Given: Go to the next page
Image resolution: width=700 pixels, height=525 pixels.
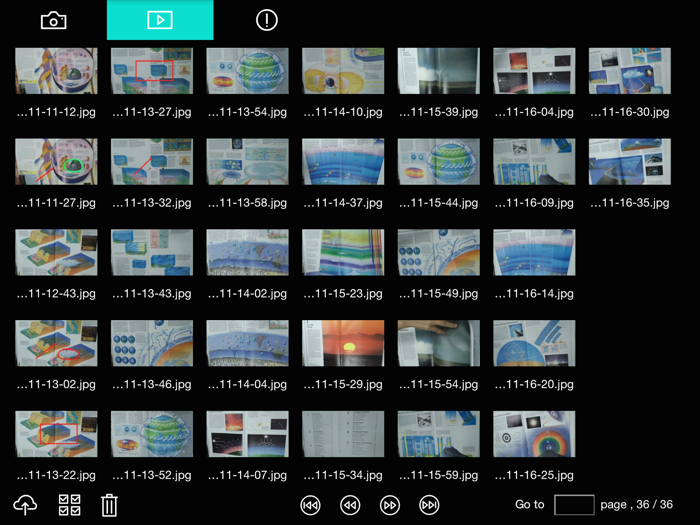Looking at the screenshot, I should pos(390,505).
